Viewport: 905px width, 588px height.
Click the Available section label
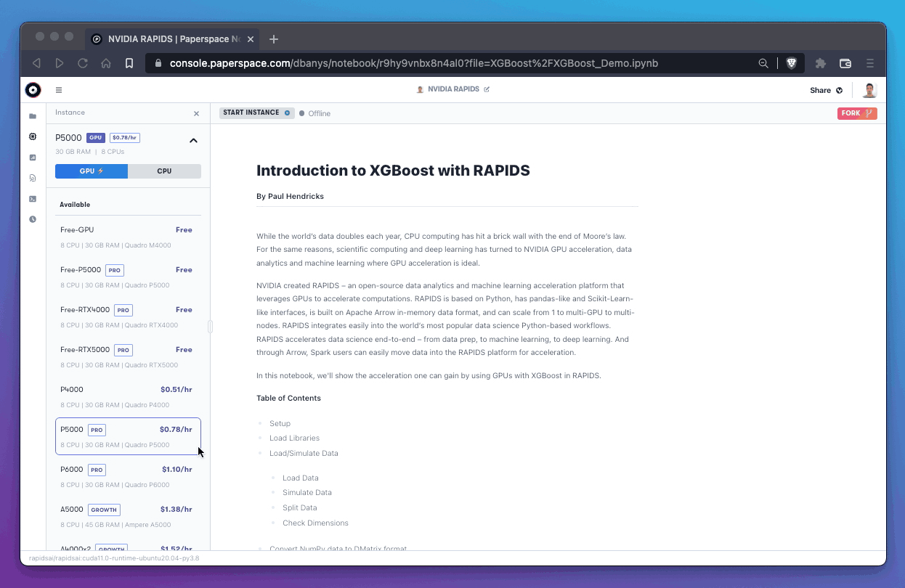coord(75,205)
